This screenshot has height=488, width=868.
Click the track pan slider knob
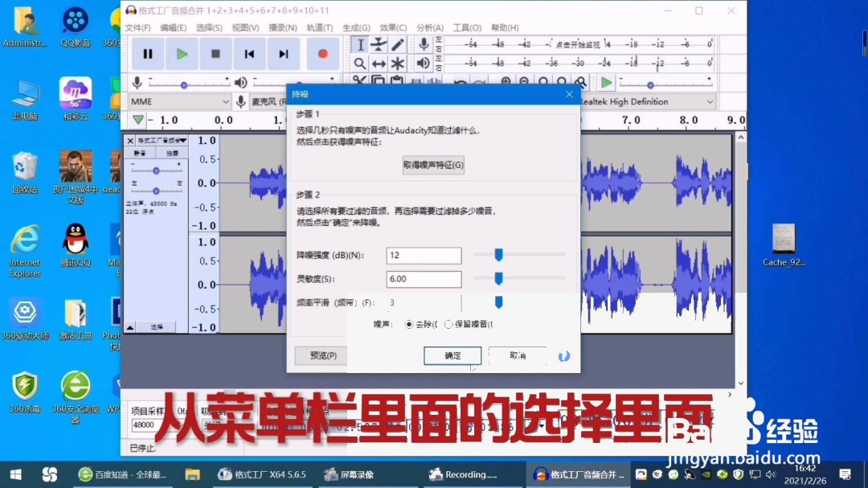(156, 191)
